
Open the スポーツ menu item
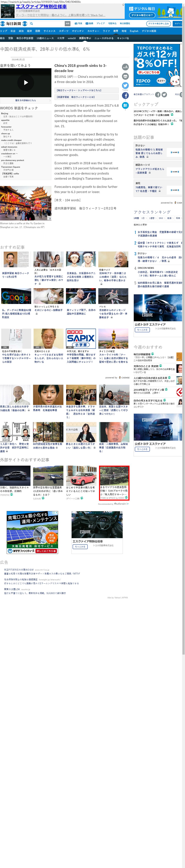(64, 31)
